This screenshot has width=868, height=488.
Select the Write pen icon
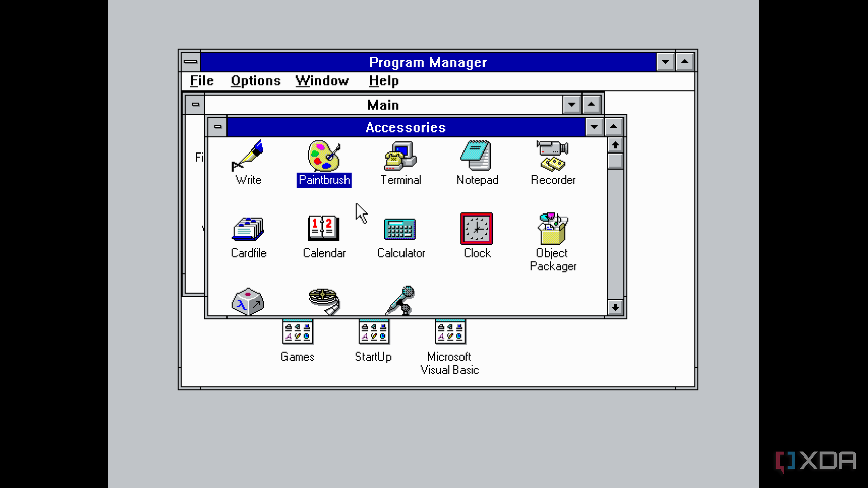[248, 156]
